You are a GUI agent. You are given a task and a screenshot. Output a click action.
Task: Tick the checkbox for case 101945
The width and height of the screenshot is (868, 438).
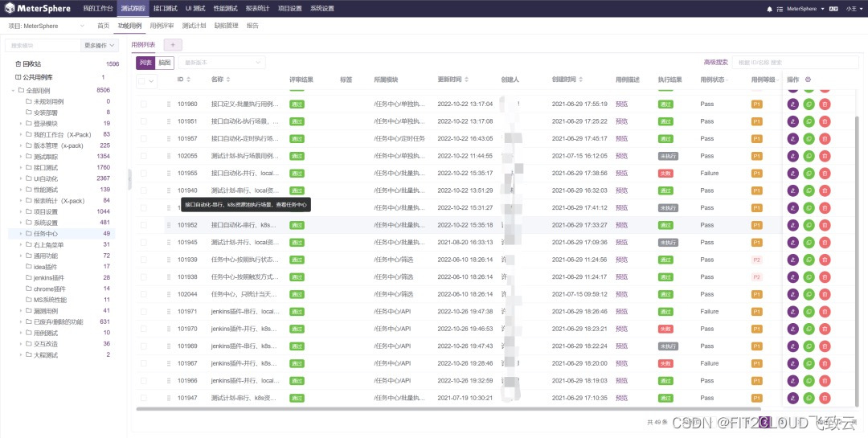tap(144, 242)
